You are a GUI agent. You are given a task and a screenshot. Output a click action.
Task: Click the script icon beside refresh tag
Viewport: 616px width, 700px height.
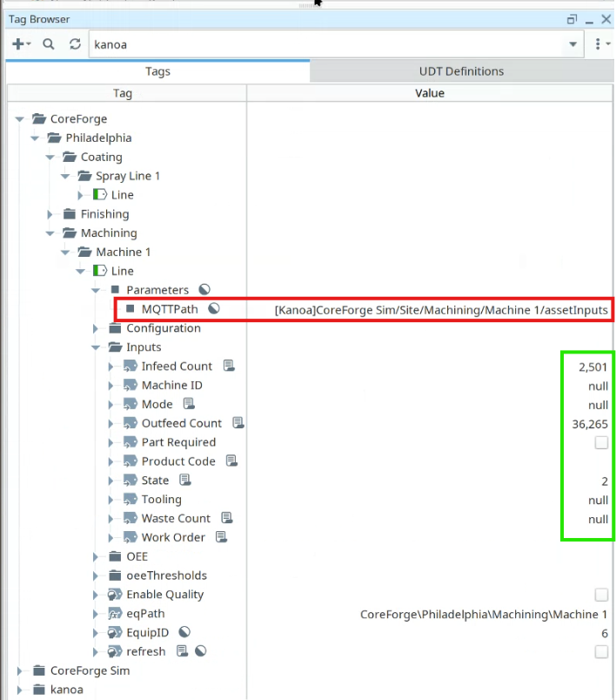[182, 651]
